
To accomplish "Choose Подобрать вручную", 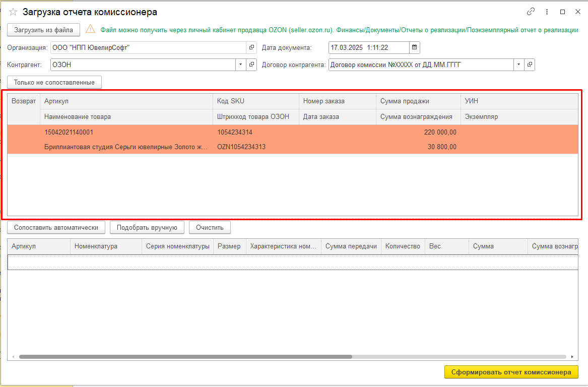I will pyautogui.click(x=147, y=227).
